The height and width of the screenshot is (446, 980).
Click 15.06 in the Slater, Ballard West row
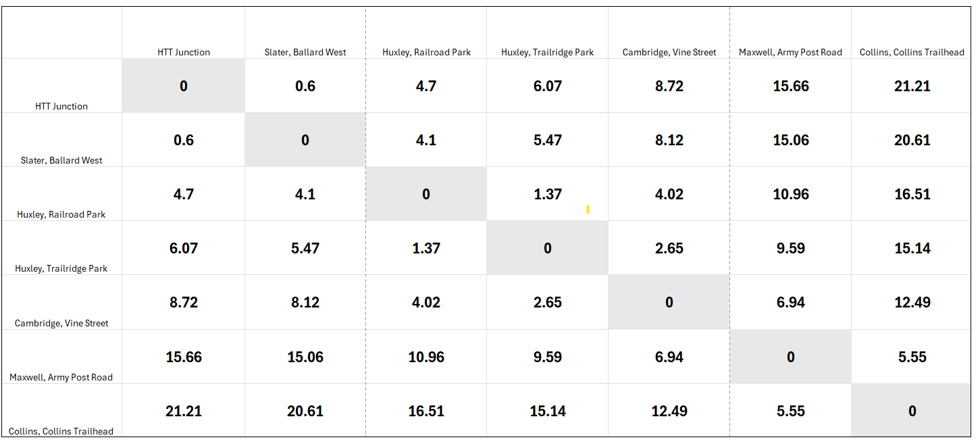pos(790,140)
